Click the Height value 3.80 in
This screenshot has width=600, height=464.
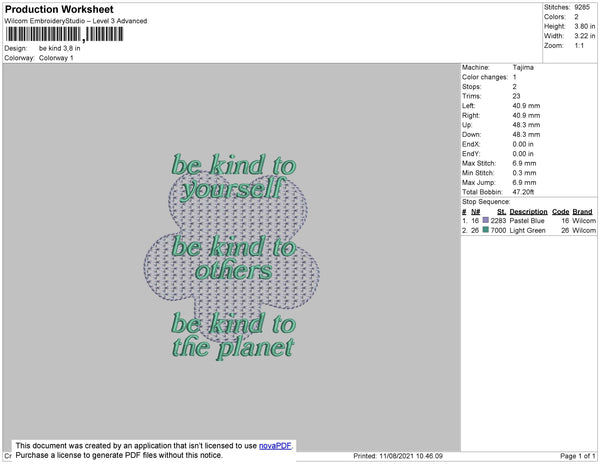(x=585, y=26)
